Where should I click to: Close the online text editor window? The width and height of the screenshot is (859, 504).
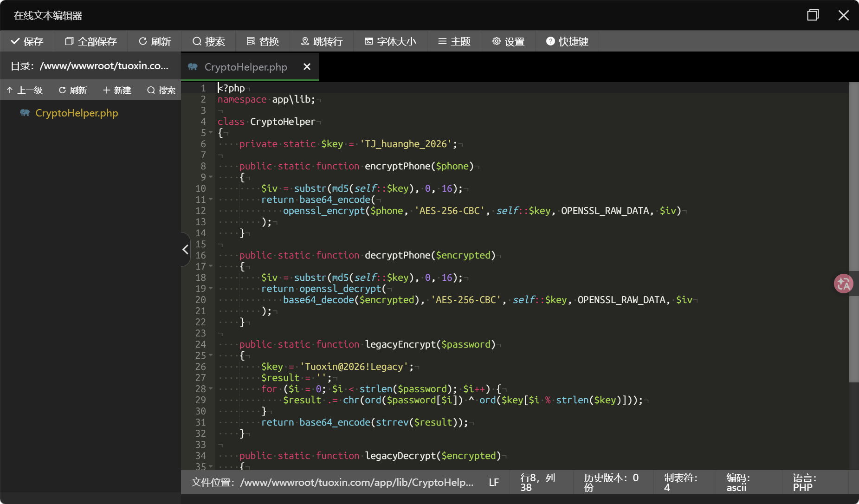(x=843, y=15)
